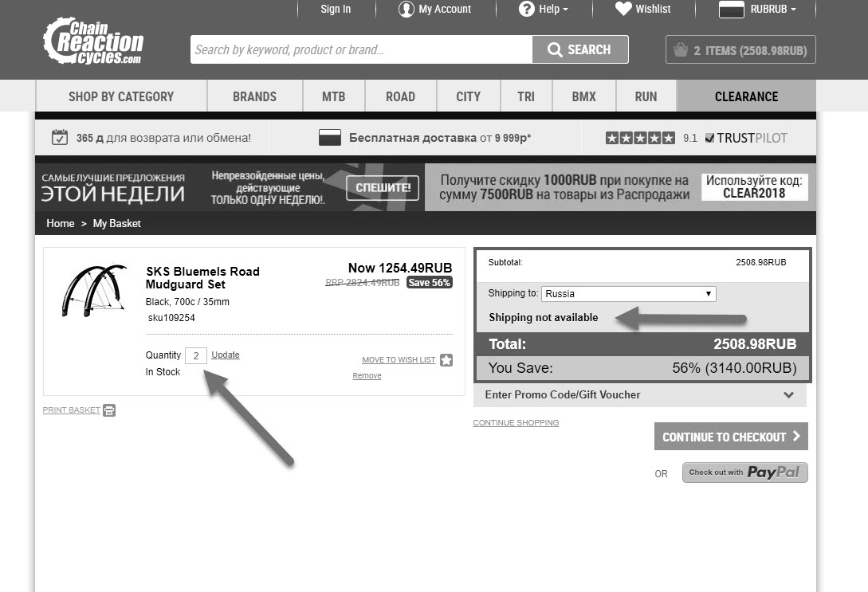
Task: Click the basket icon in header
Action: [x=681, y=49]
